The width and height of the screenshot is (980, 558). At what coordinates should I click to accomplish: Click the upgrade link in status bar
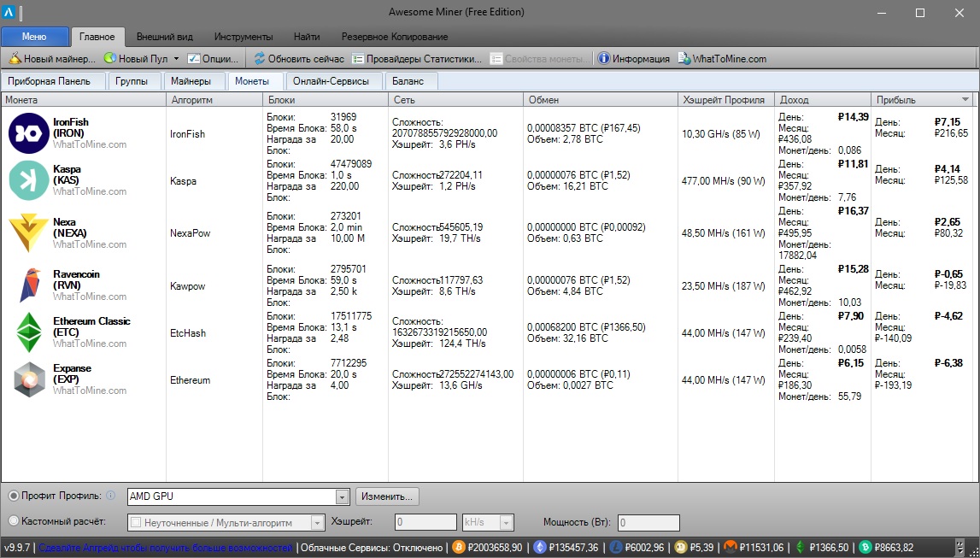point(165,548)
